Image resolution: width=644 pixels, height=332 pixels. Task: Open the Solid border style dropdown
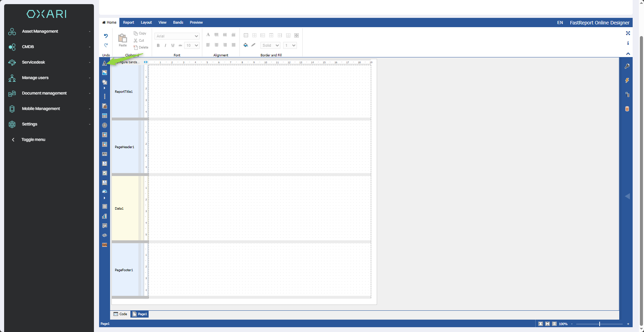[270, 45]
